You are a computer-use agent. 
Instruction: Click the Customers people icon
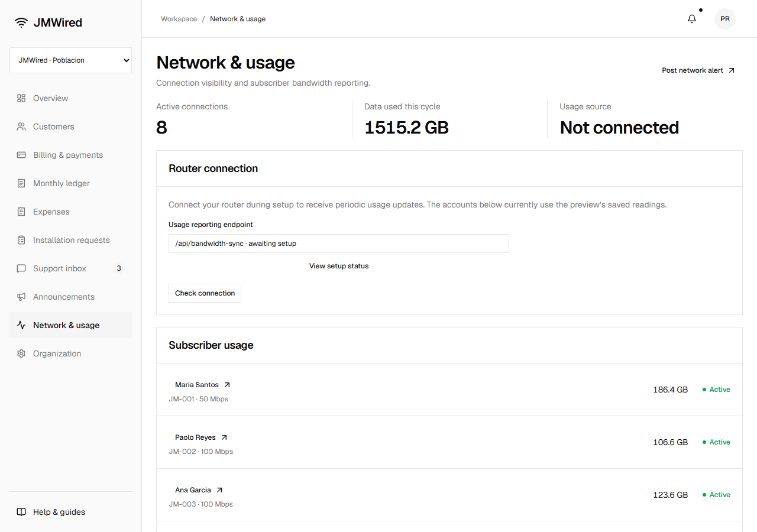point(21,126)
